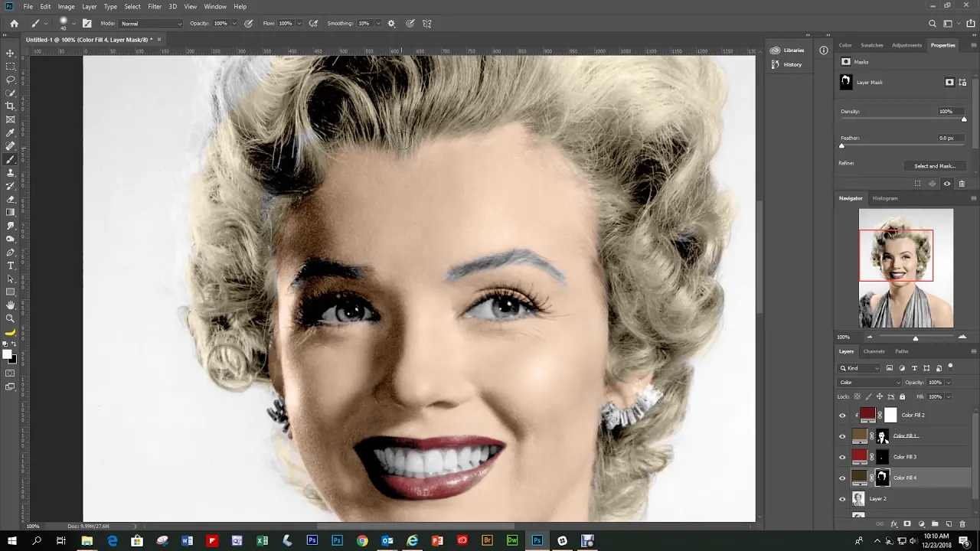Select the Spot Healing Brush tool
The image size is (980, 551).
tap(10, 146)
